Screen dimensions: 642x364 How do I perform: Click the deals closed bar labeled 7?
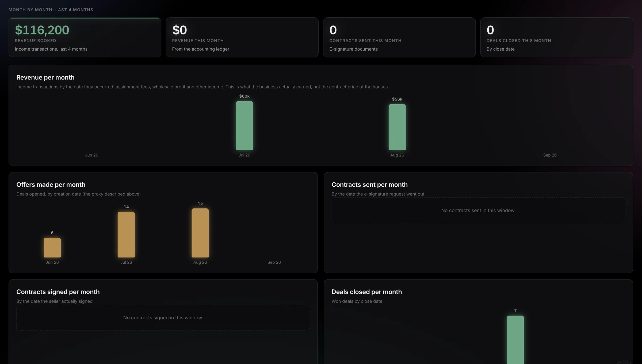(515, 340)
